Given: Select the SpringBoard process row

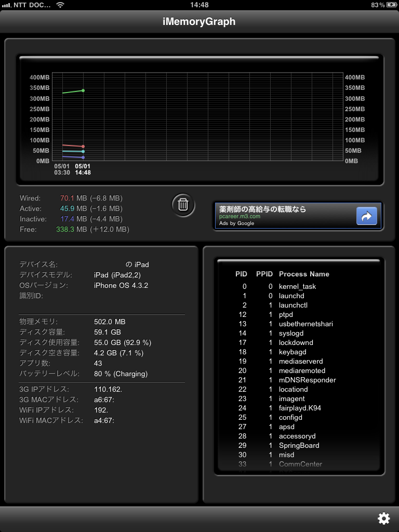Looking at the screenshot, I should click(x=299, y=445).
